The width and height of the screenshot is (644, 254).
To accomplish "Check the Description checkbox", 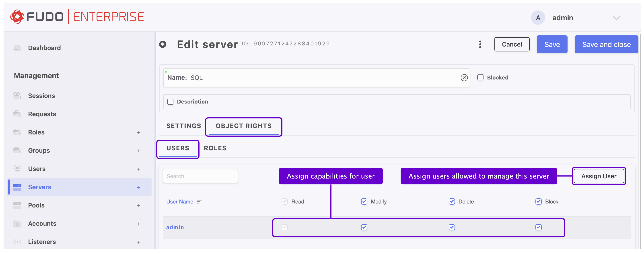I will [170, 102].
